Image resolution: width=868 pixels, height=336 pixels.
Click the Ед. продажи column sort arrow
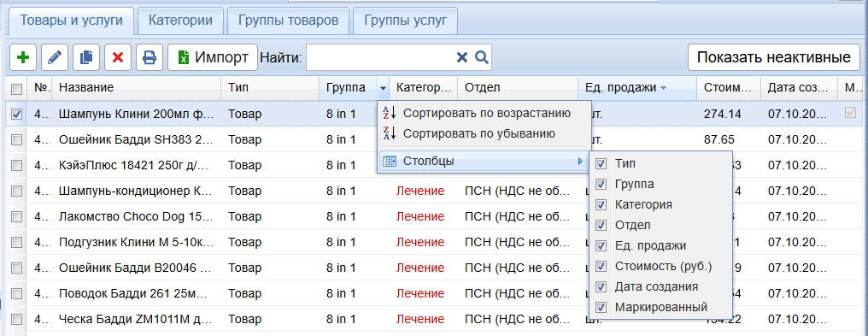coord(664,87)
